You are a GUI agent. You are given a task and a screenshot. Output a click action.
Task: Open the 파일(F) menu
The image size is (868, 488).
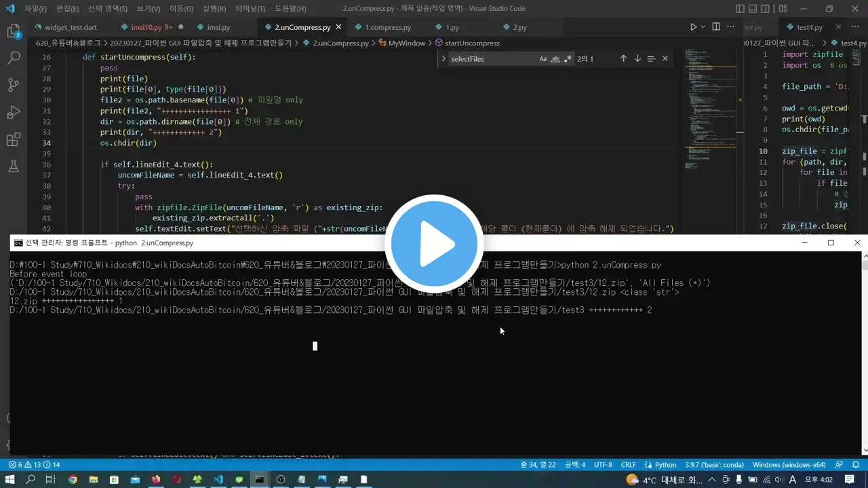tap(35, 9)
